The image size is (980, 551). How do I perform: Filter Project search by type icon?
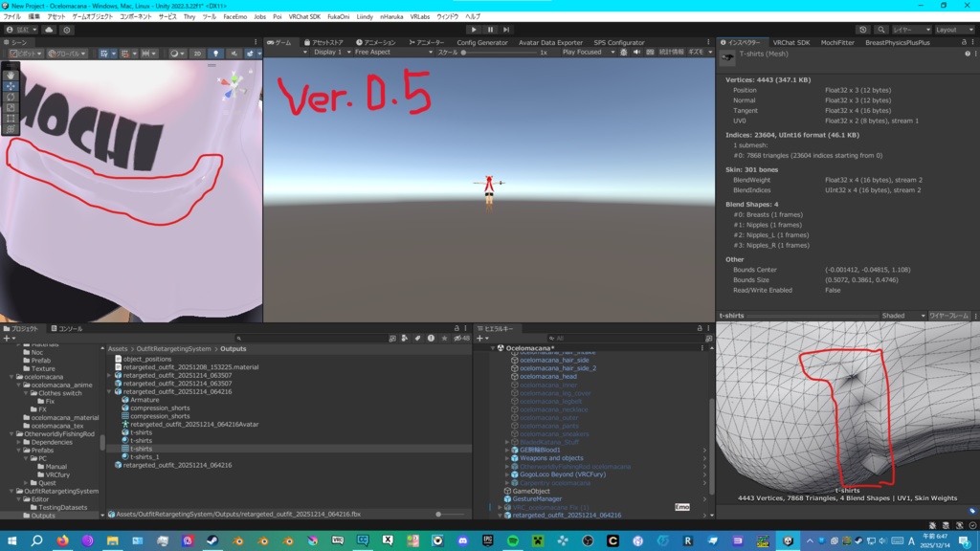pyautogui.click(x=405, y=338)
